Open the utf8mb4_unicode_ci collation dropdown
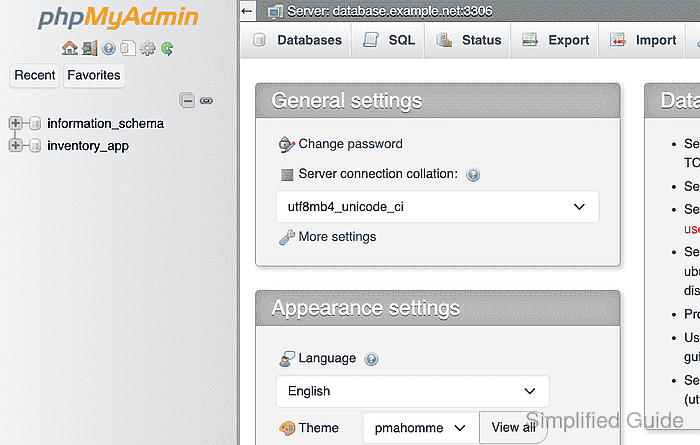 pos(437,207)
